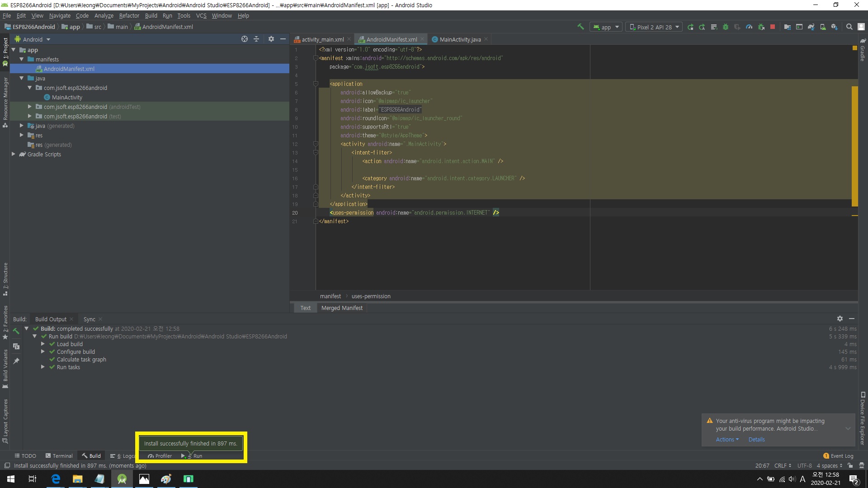Expand the Run tasks build node
This screenshot has width=868, height=488.
tap(43, 367)
